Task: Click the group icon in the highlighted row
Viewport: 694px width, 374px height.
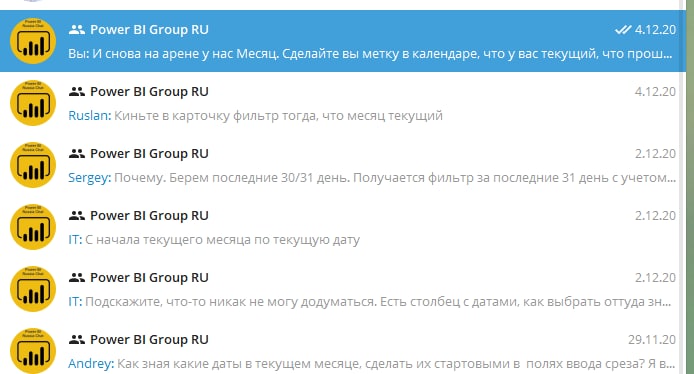Action: click(77, 30)
